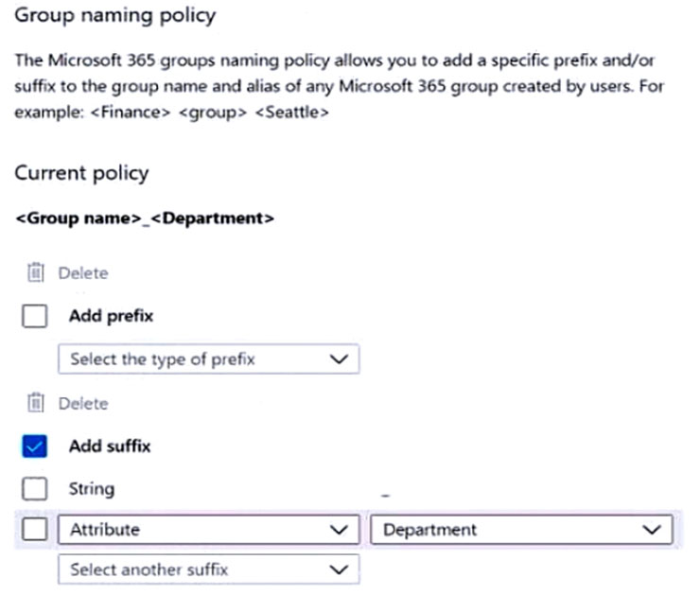Click the 'Add prefix' label
Viewport: 700px width, 595px height.
[112, 316]
